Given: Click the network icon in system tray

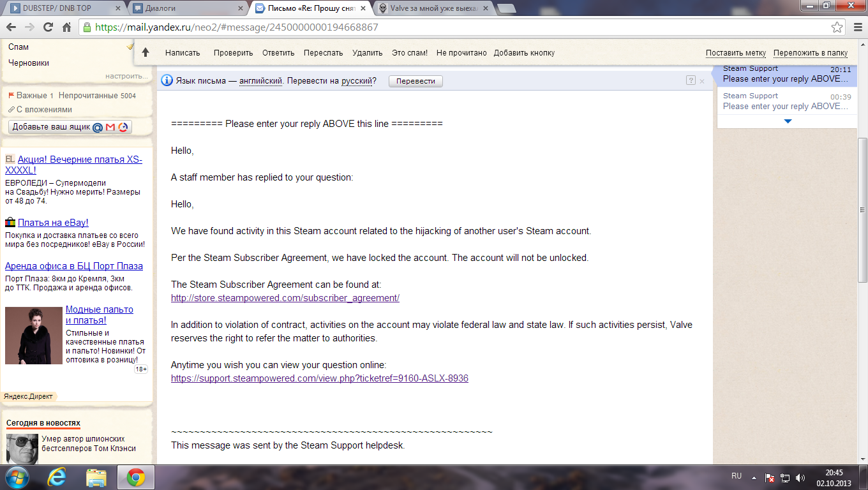Looking at the screenshot, I should click(785, 477).
